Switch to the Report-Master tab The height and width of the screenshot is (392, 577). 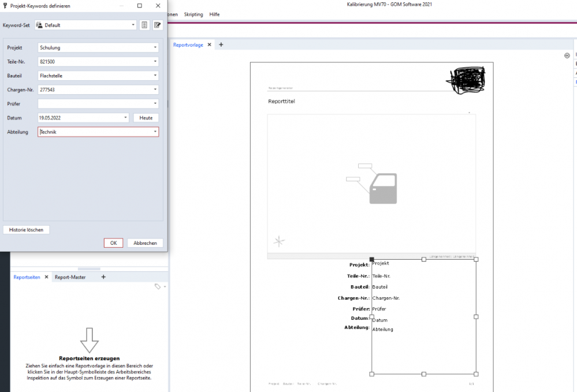[x=70, y=277]
